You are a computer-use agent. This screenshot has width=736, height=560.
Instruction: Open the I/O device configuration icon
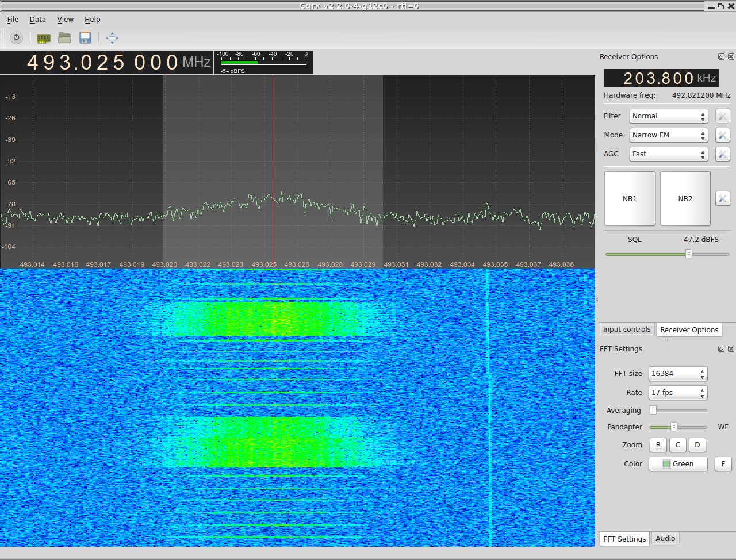(x=44, y=39)
